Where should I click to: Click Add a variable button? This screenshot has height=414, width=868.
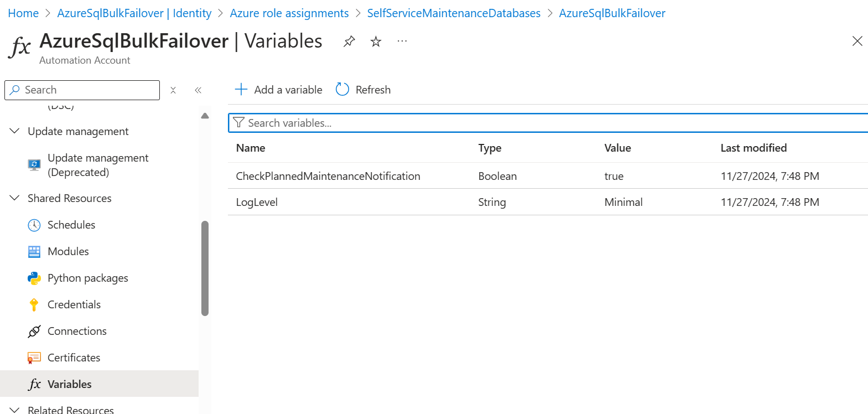coord(279,90)
